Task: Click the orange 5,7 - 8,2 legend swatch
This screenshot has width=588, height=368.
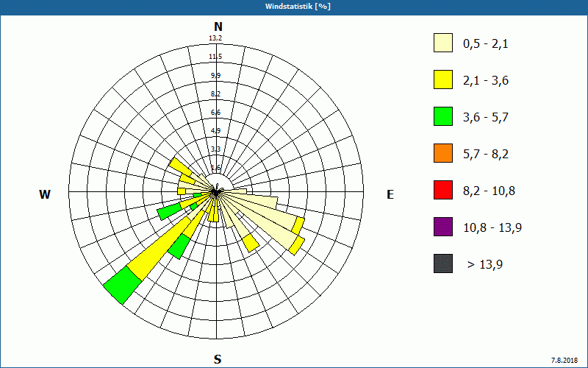Action: [x=443, y=153]
